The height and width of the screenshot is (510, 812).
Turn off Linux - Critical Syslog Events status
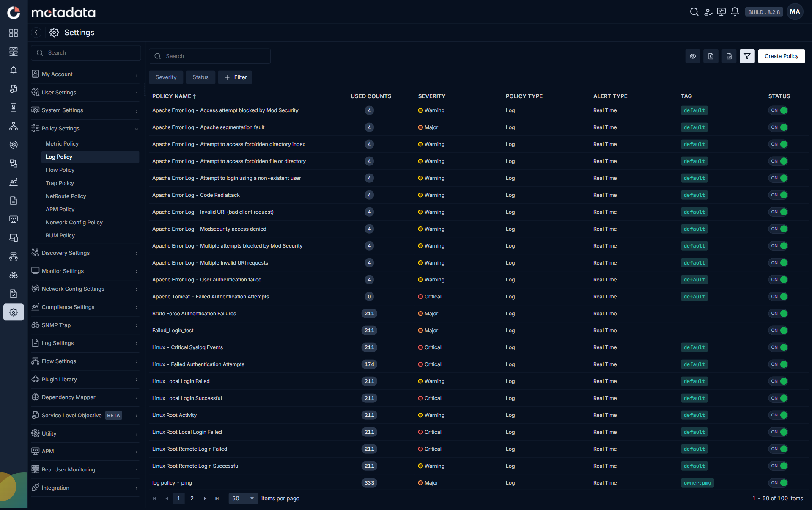coord(778,347)
